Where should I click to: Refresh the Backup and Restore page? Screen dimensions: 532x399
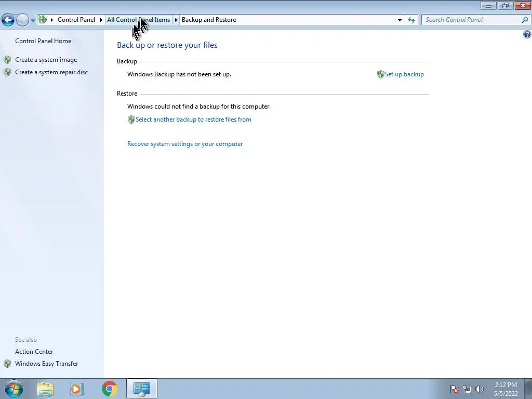coord(411,20)
